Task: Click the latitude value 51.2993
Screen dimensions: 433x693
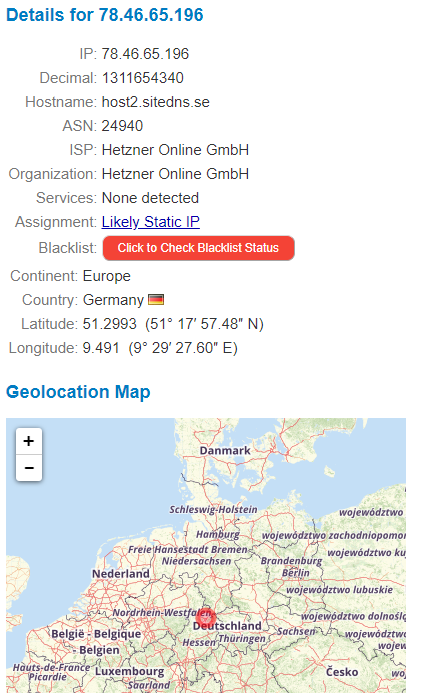Action: 110,324
